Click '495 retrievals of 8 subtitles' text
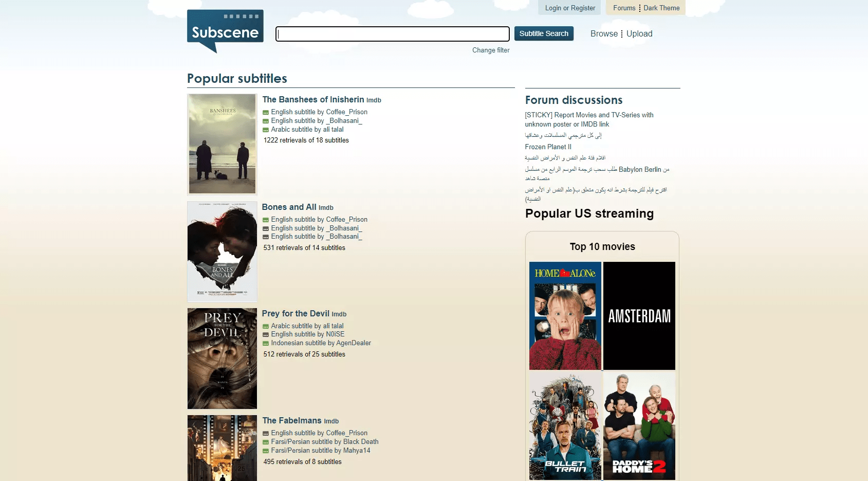 (303, 461)
